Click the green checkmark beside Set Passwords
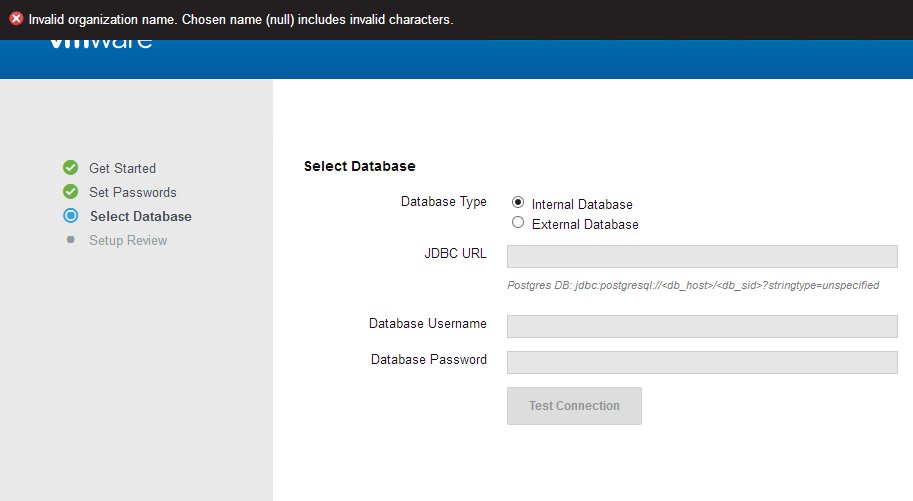913x501 pixels. pyautogui.click(x=70, y=192)
